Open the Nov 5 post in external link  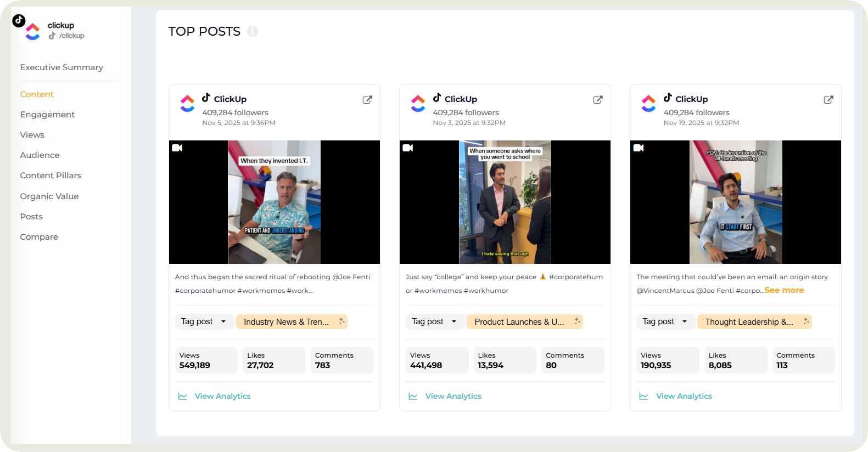click(367, 100)
